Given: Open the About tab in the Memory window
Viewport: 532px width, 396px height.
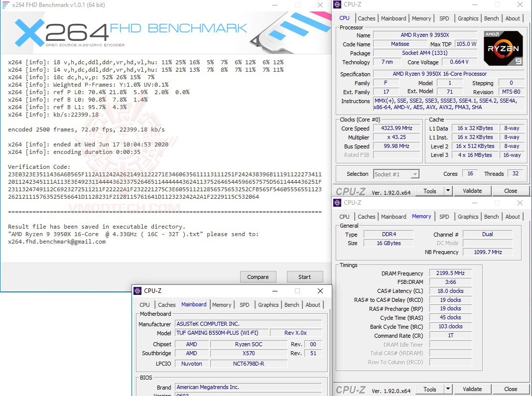Looking at the screenshot, I should tap(513, 217).
